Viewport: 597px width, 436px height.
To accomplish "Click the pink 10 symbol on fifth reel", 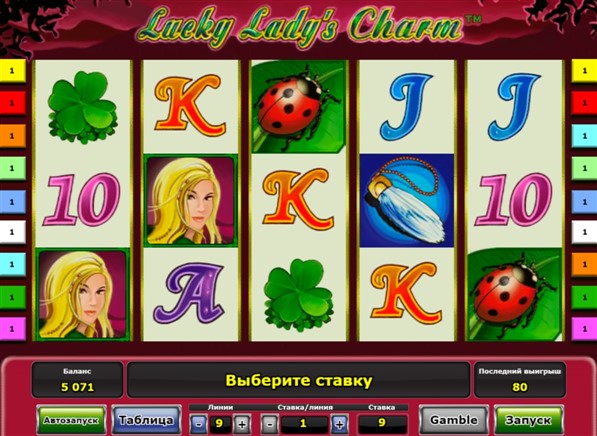I will 514,200.
